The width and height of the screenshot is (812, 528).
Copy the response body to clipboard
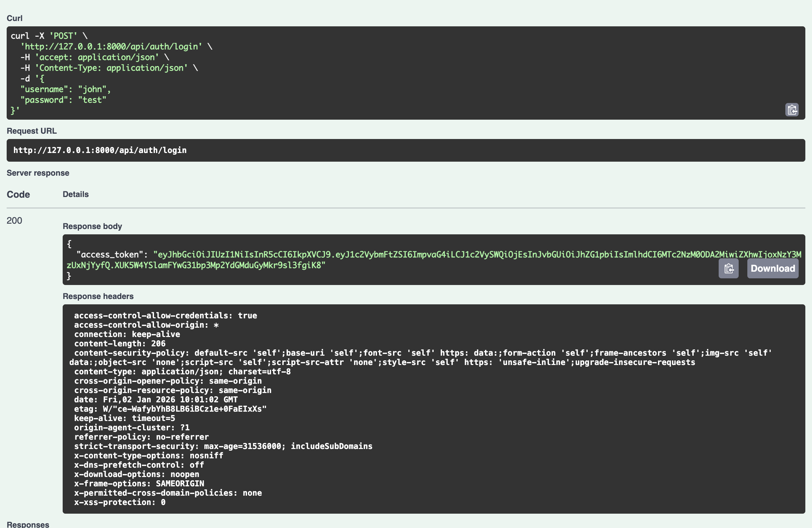[728, 268]
